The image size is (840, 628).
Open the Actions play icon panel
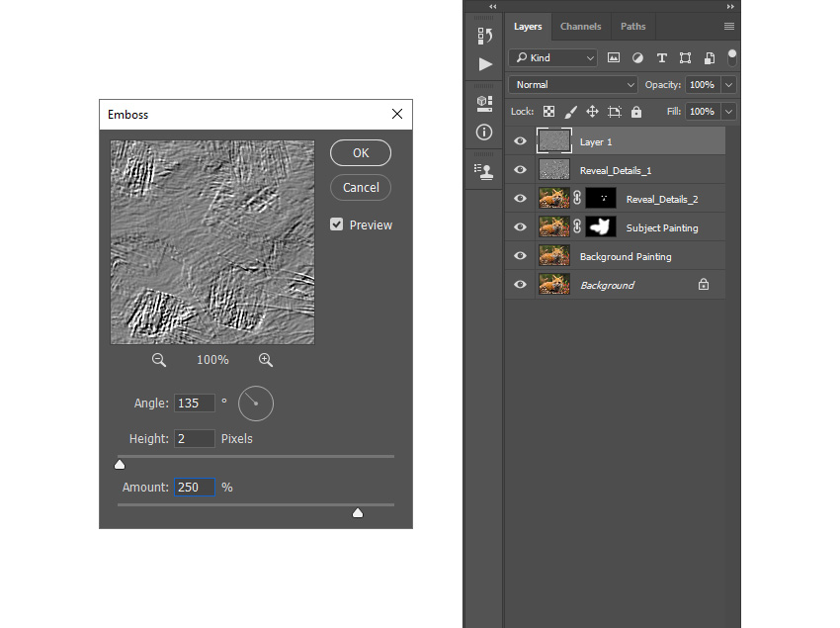click(485, 64)
